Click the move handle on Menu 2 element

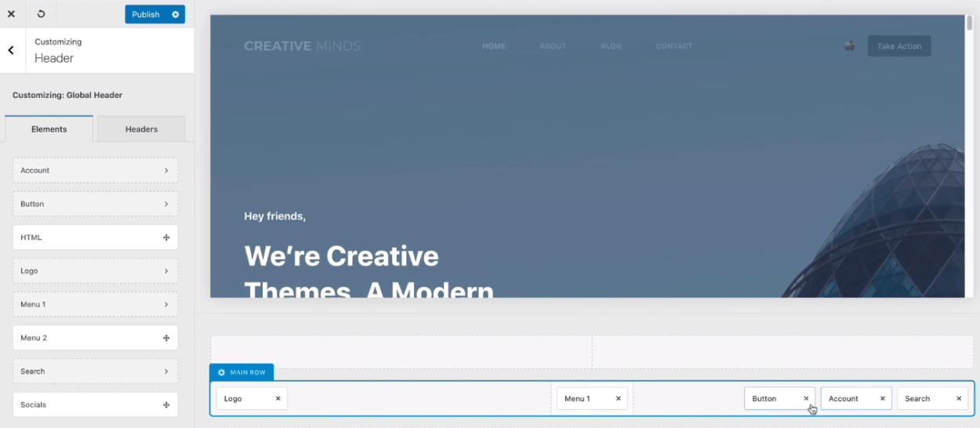[166, 338]
